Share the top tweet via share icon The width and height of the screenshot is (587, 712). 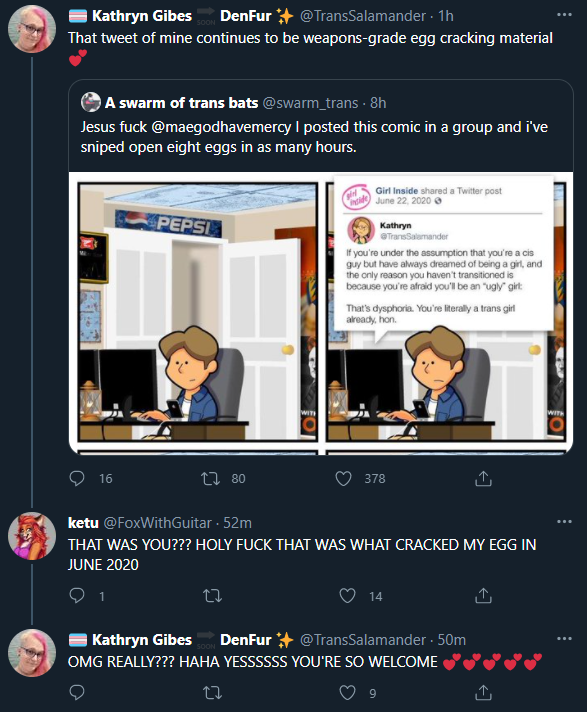(x=483, y=478)
